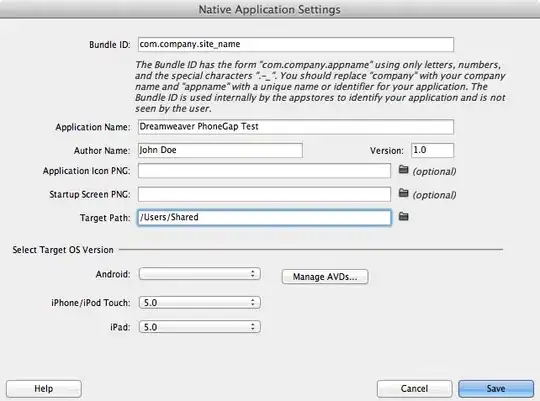Viewport: 540px width, 401px height.
Task: Edit the Version number field
Action: click(432, 150)
